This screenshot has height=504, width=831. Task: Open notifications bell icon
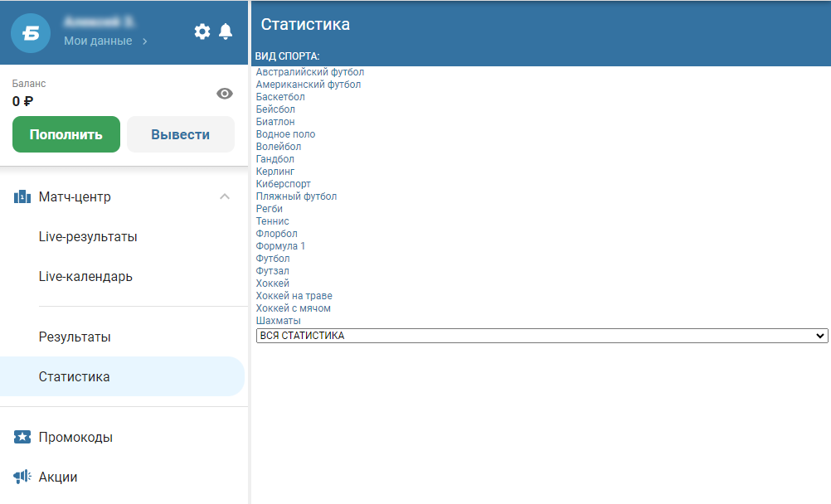pos(226,31)
